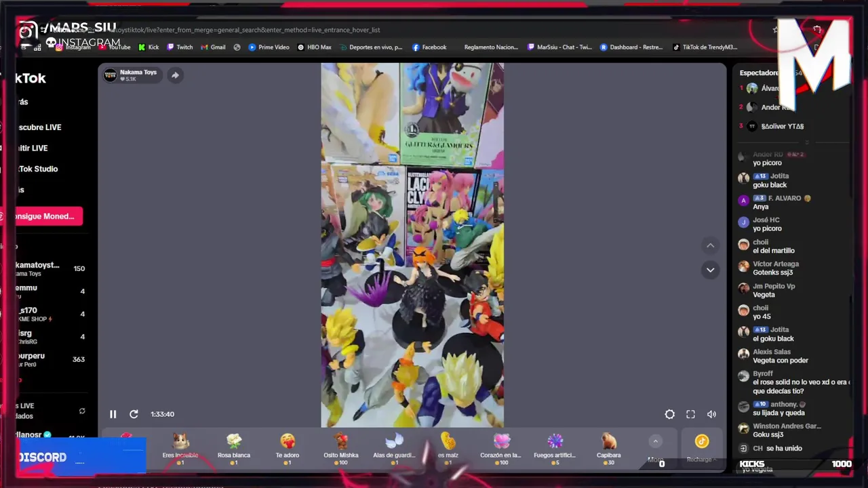This screenshot has height=488, width=868.
Task: Click the DISCORD overlay banner
Action: point(81,456)
